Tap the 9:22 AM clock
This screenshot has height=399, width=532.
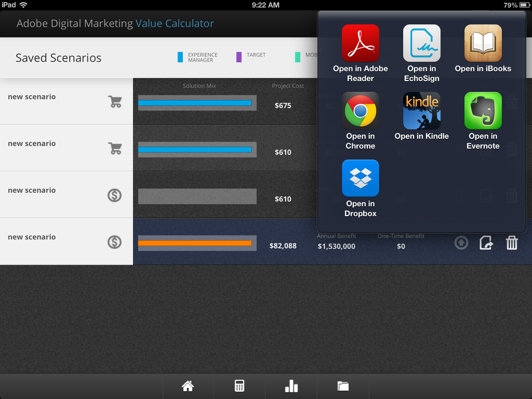tap(265, 5)
